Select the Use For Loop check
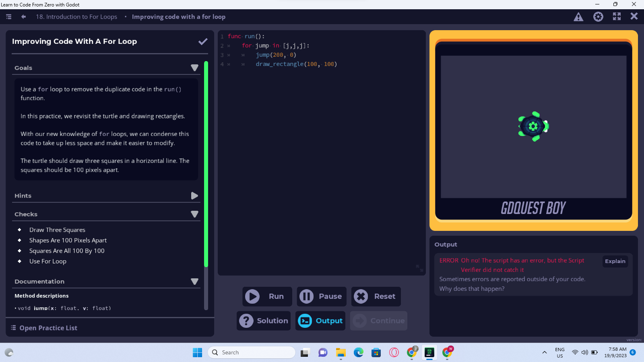Image resolution: width=644 pixels, height=362 pixels. coord(47,261)
